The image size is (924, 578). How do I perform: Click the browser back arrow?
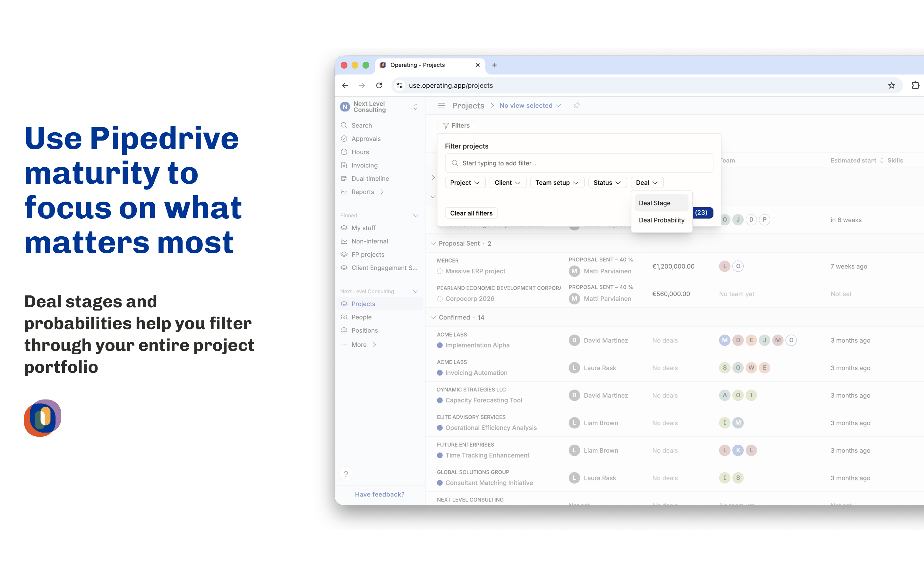(x=345, y=85)
